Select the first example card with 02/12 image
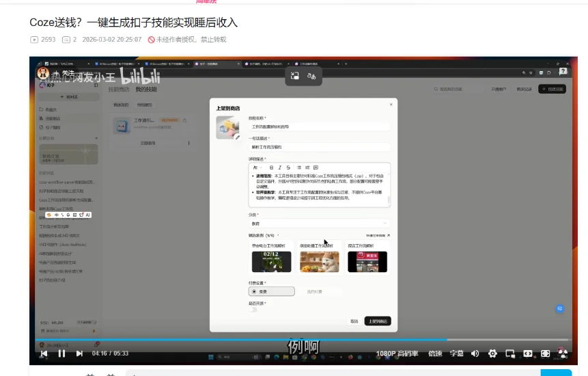 pos(271,258)
